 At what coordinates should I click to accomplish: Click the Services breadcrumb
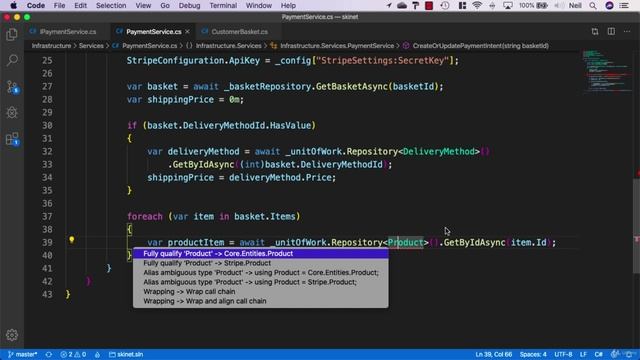(91, 46)
